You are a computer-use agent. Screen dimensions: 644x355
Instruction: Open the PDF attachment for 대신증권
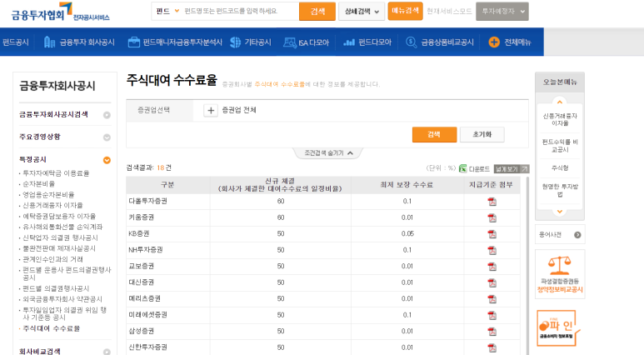coord(492,282)
